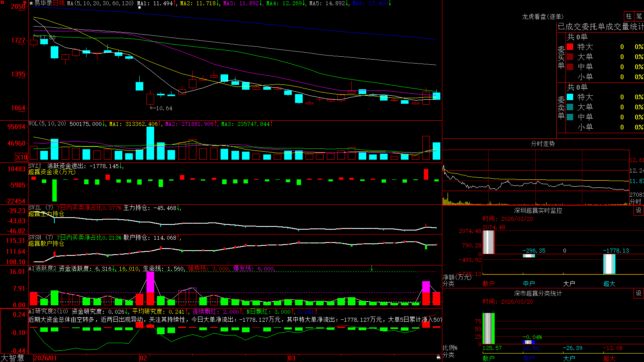Click the lock icon at chart bottom right

click(439, 357)
